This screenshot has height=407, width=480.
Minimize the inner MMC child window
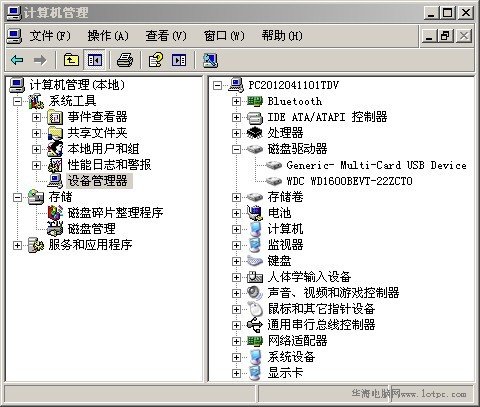[x=429, y=36]
